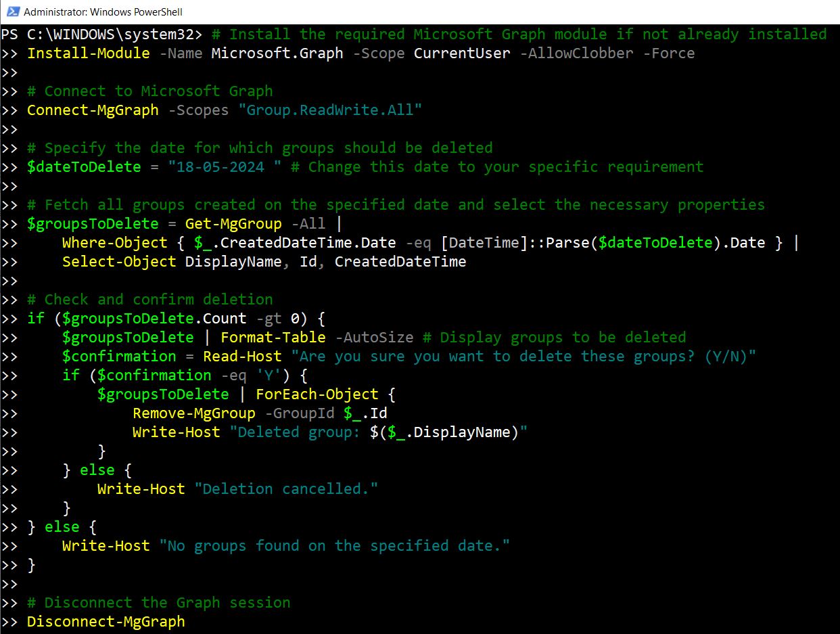Select the Remove-MgGroup cmdlet text

pos(194,413)
